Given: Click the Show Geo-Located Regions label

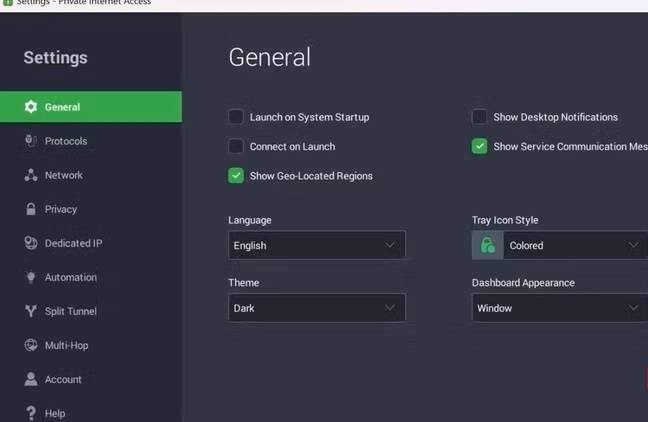Looking at the screenshot, I should click(x=311, y=176).
